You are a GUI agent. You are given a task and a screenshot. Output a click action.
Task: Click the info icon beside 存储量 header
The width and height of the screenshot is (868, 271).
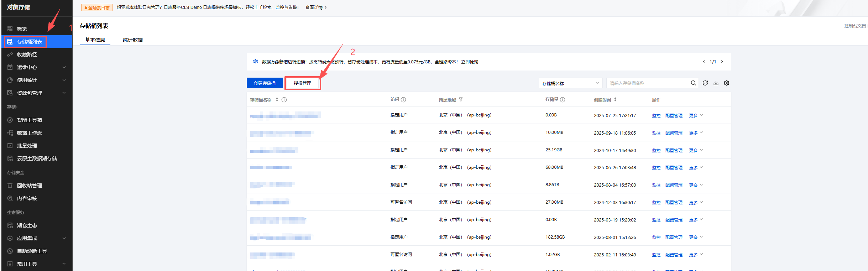[x=563, y=100]
